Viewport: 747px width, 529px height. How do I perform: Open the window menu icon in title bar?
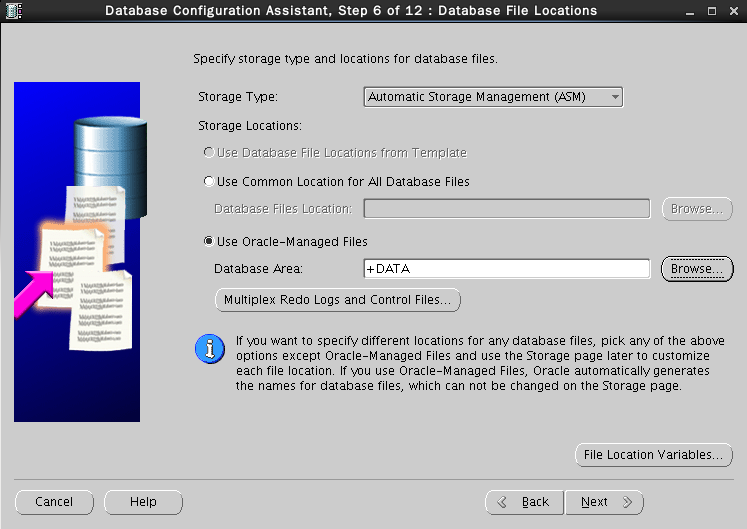14,11
